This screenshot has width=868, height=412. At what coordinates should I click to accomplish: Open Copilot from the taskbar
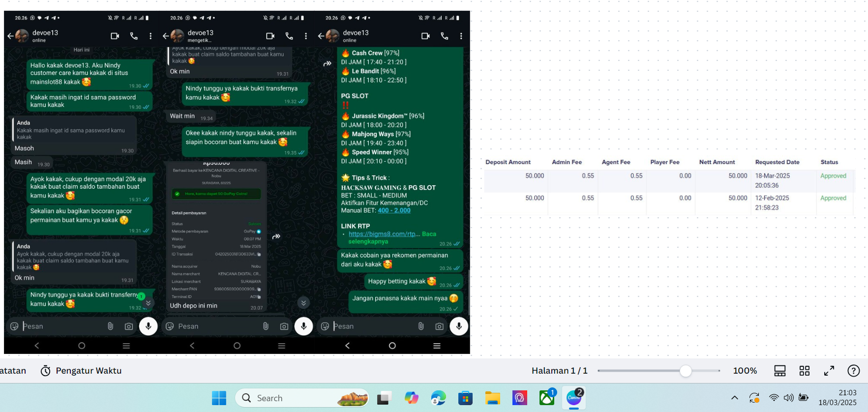tap(411, 398)
